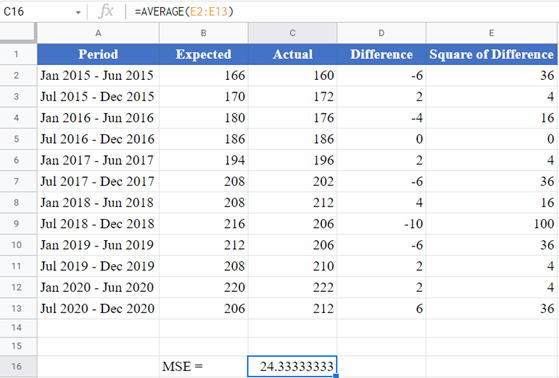
Task: Select cell Jul 2019 - Dec 2019
Action: click(98, 266)
